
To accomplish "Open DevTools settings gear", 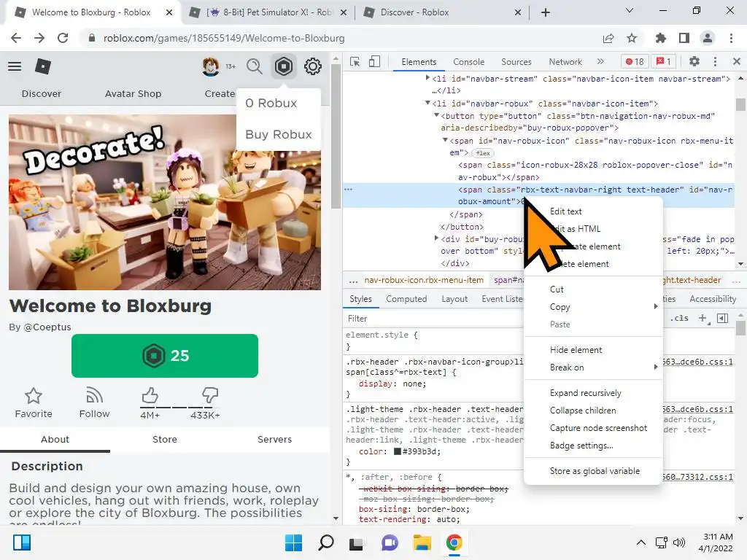I will 694,61.
